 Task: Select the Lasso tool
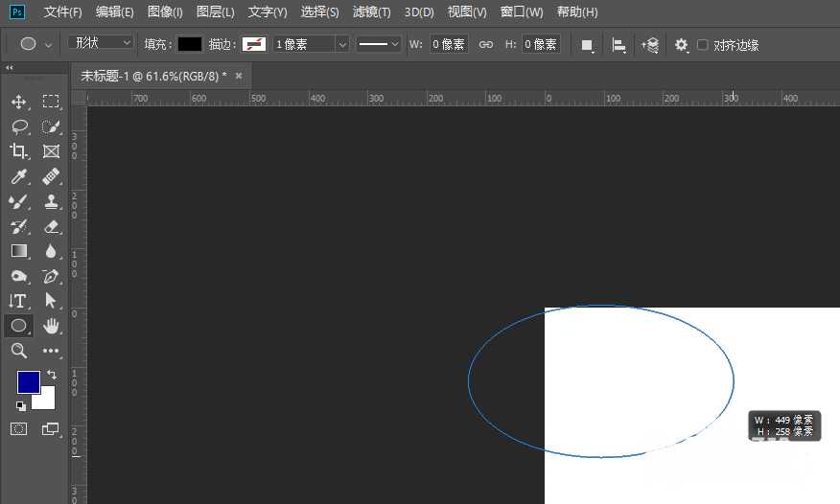pyautogui.click(x=18, y=126)
